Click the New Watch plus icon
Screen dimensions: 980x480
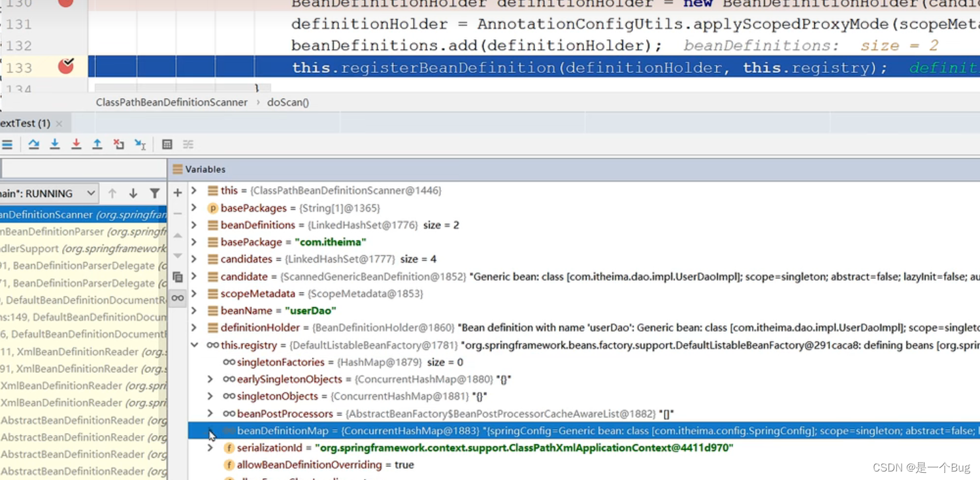[x=178, y=193]
